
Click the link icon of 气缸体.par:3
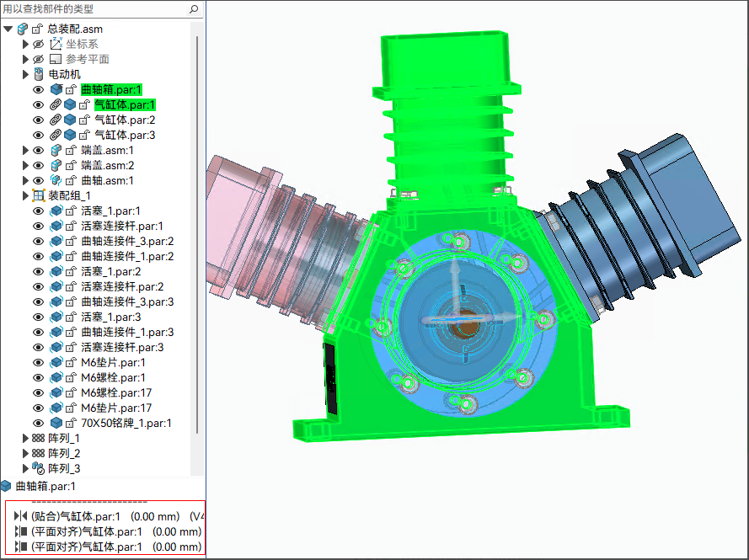coord(56,135)
